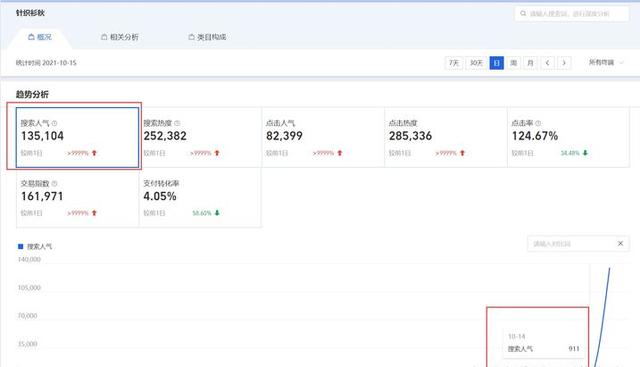Select the 月 period button
Image resolution: width=640 pixels, height=367 pixels.
pos(530,63)
